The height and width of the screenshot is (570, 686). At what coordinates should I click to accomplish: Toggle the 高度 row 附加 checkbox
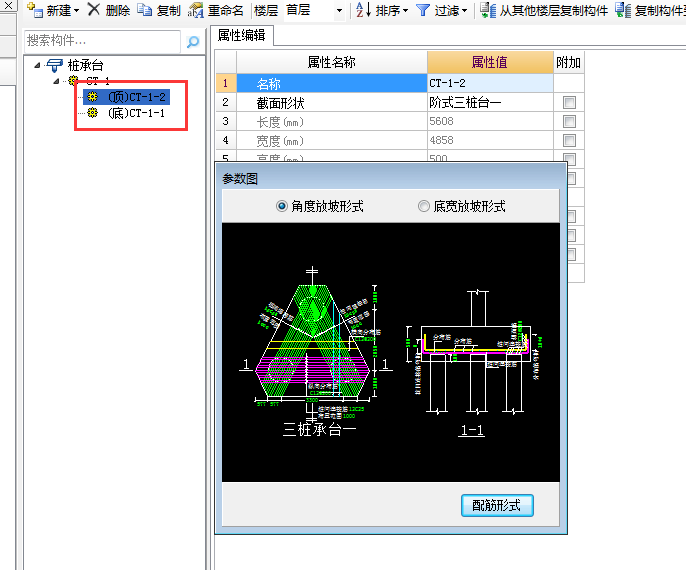[569, 158]
